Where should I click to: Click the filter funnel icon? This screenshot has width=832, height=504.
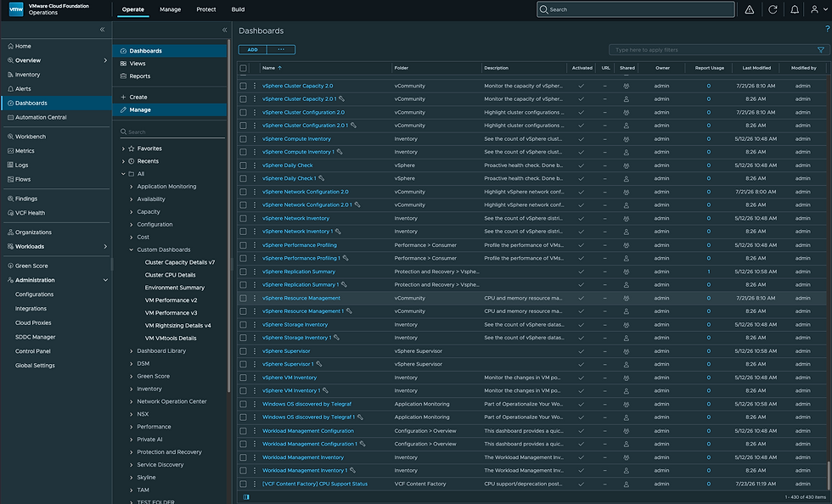click(821, 50)
